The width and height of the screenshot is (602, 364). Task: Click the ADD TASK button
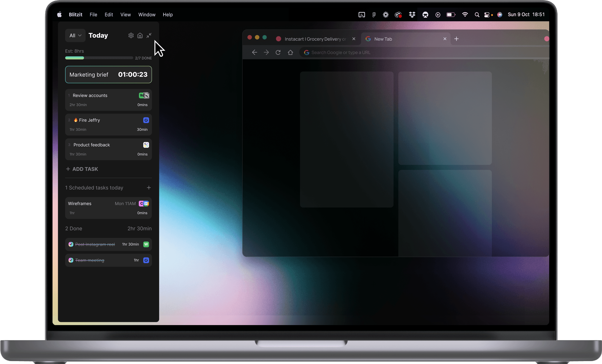[82, 169]
